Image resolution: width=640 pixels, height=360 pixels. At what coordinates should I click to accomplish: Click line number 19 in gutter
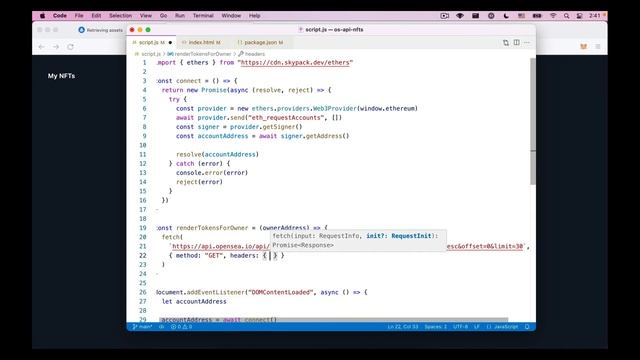(x=142, y=228)
